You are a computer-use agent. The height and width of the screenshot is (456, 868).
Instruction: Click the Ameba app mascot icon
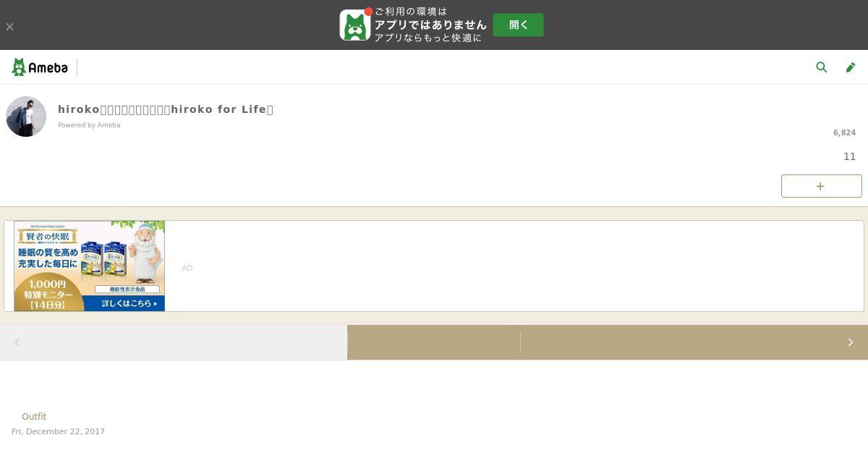[355, 25]
